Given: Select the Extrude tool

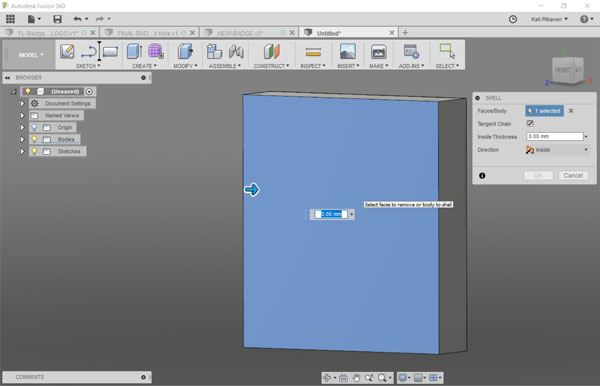Looking at the screenshot, I should click(x=134, y=51).
